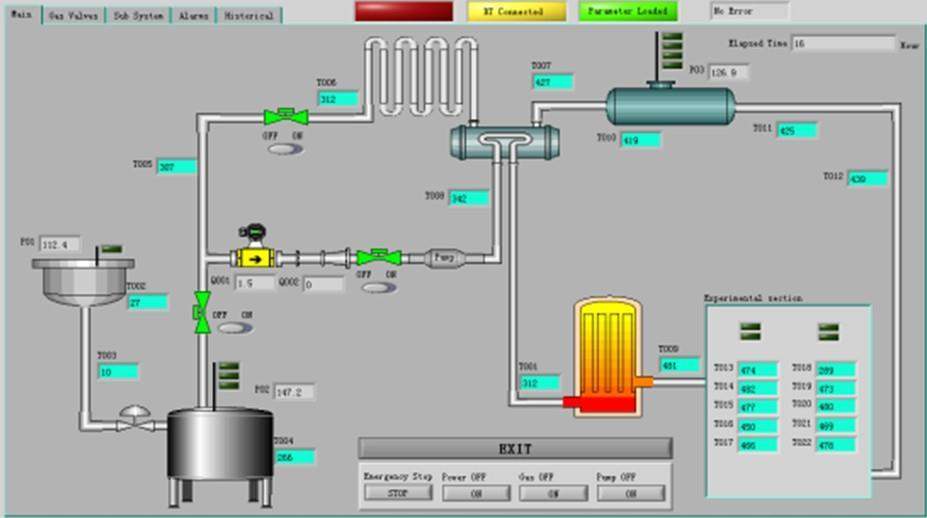927x518 pixels.
Task: Click the T014 reading in Experimental section
Action: (758, 388)
